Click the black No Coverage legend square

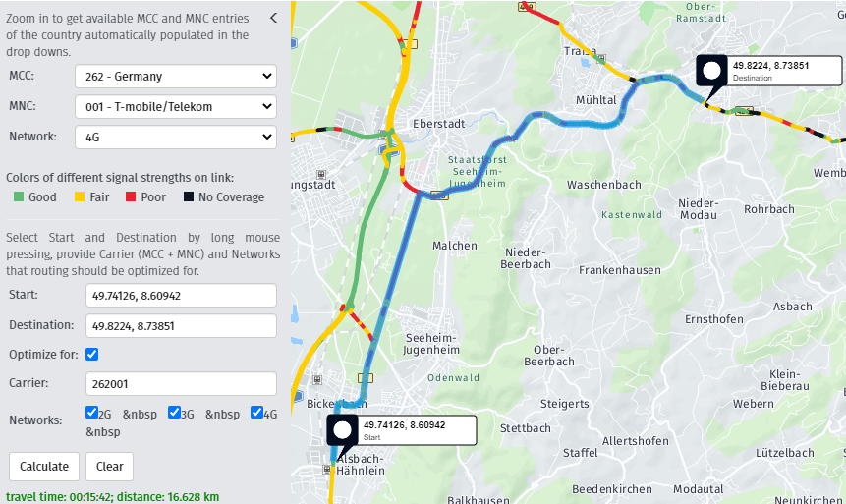[189, 196]
